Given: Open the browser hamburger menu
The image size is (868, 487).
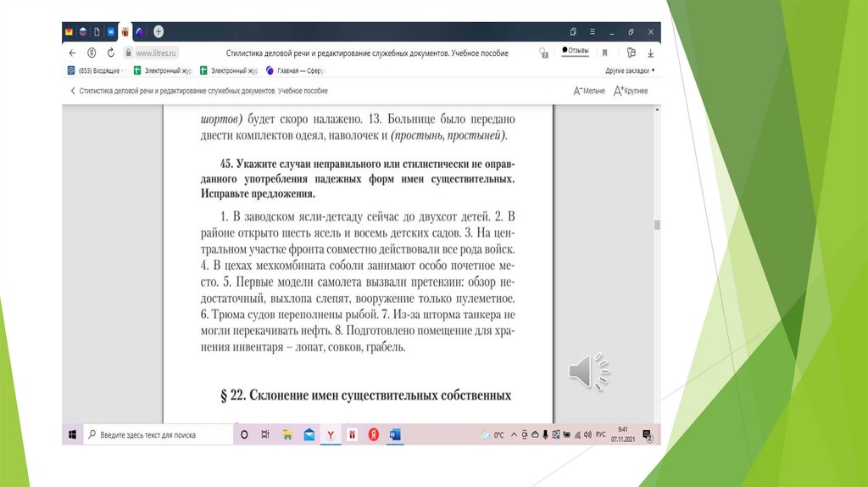Looking at the screenshot, I should pyautogui.click(x=593, y=31).
